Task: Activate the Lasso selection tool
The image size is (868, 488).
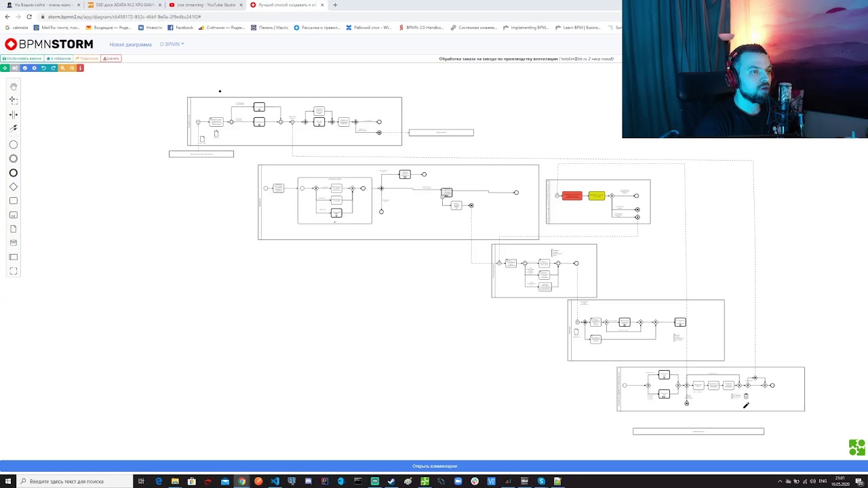Action: [14, 100]
